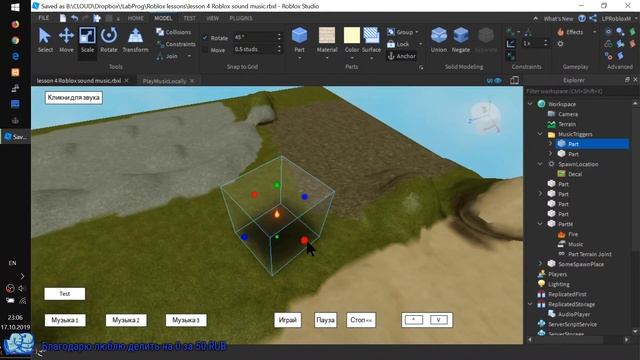Anchor the selected part
Image resolution: width=640 pixels, height=360 pixels.
pos(402,56)
